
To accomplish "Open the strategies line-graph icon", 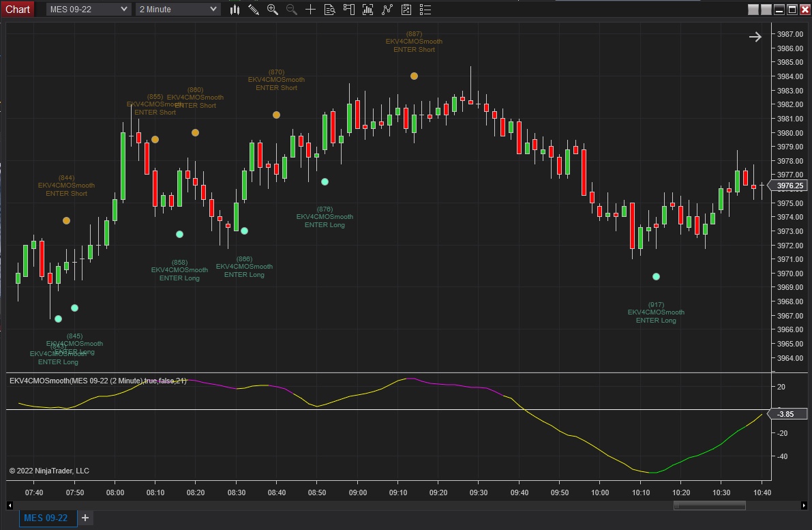I will [387, 10].
